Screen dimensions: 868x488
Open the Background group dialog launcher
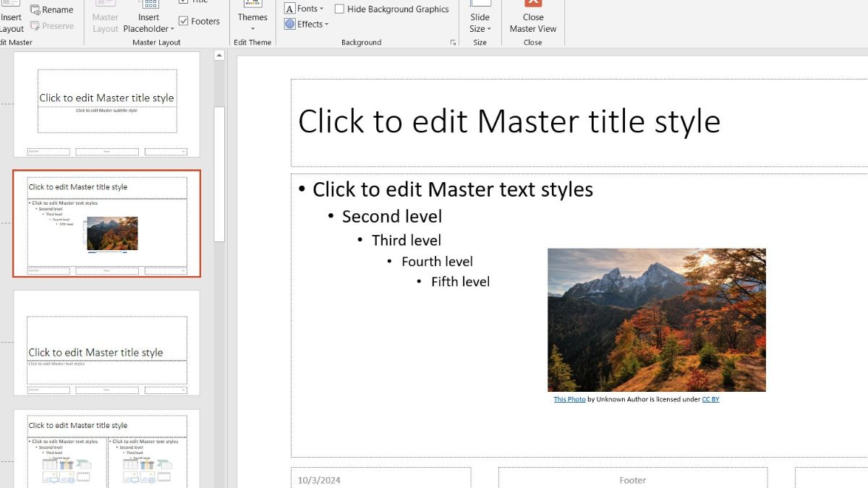454,43
